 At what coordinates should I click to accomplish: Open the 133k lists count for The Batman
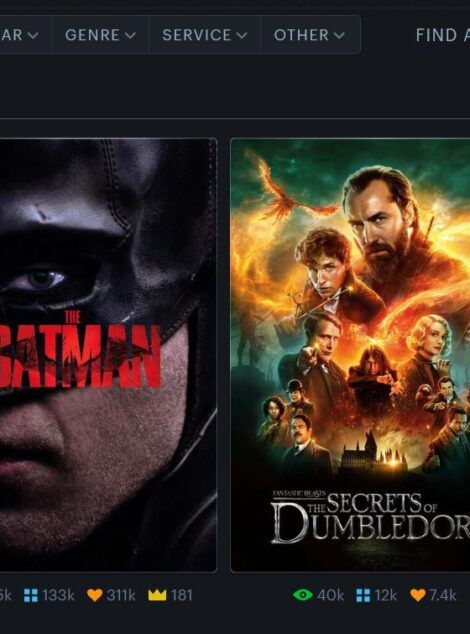point(58,595)
